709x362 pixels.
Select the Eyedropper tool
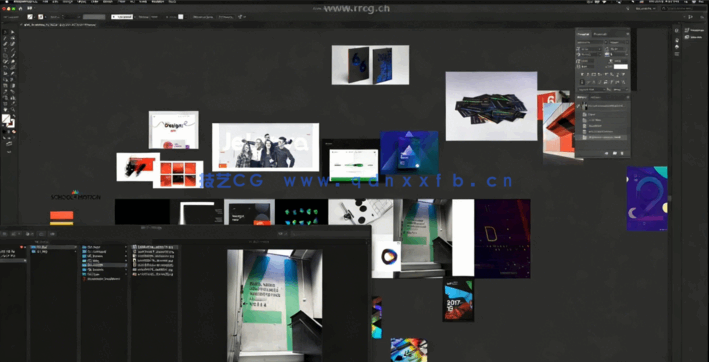tap(5, 91)
